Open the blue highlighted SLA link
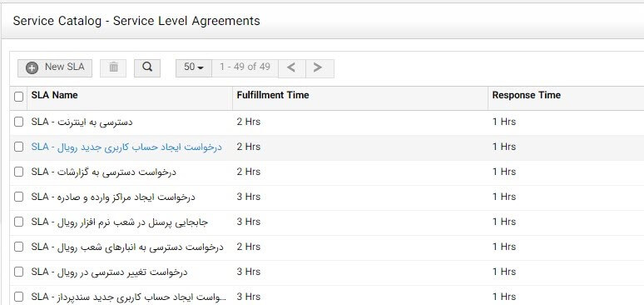This screenshot has height=305, width=644. pyautogui.click(x=126, y=147)
